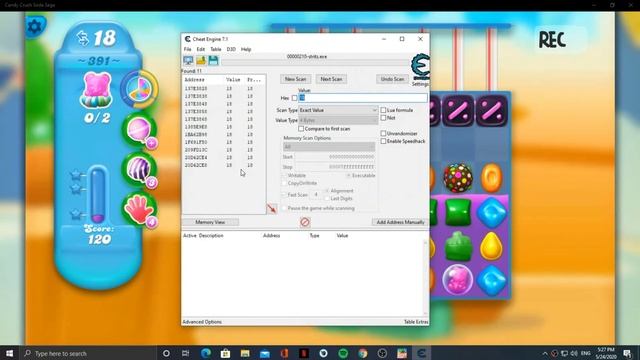Viewport: 640px width, 360px height.
Task: Toggle the CopyOnWrite checkbox
Action: click(284, 183)
